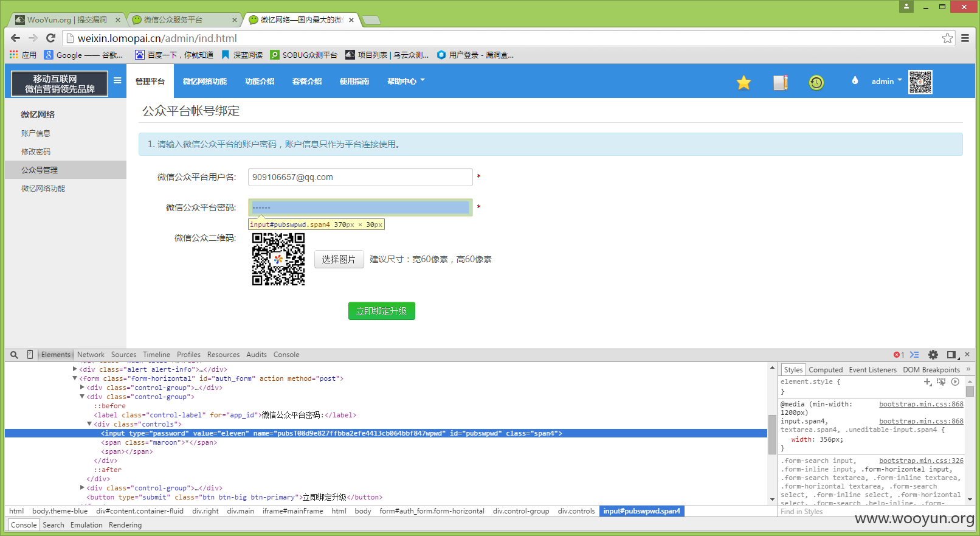This screenshot has height=536, width=980.
Task: Switch to the Network tab
Action: [91, 355]
